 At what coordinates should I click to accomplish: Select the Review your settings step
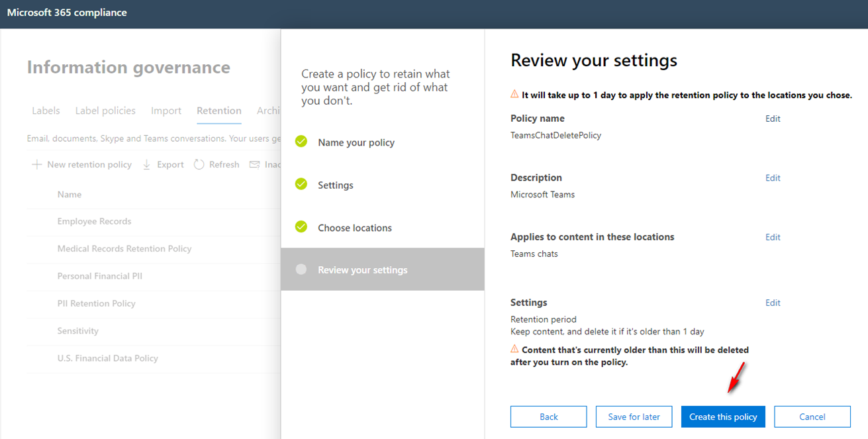coord(383,269)
